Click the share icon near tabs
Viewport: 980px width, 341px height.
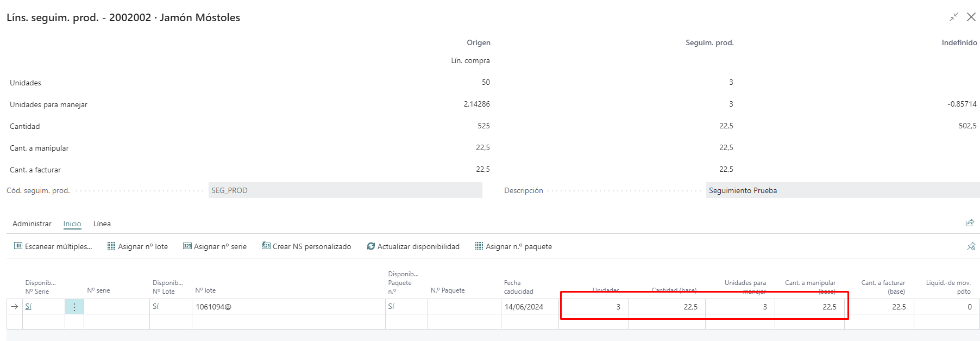[x=970, y=223]
